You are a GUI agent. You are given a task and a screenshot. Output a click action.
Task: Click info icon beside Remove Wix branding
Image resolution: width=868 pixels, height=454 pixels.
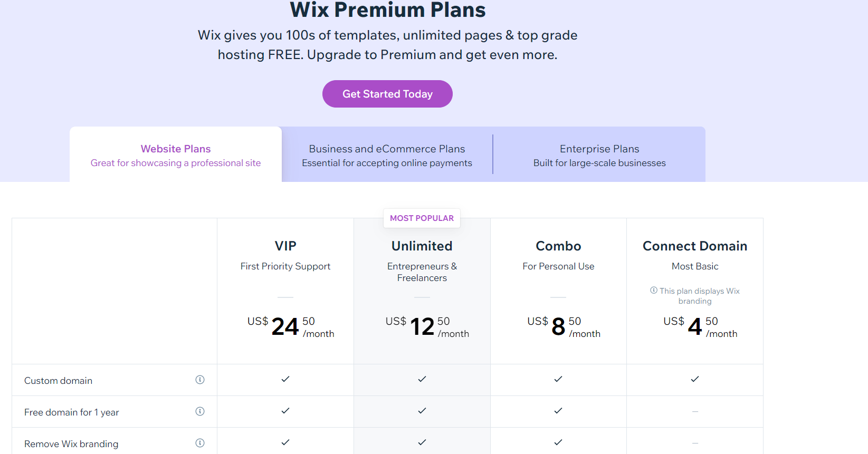[200, 443]
